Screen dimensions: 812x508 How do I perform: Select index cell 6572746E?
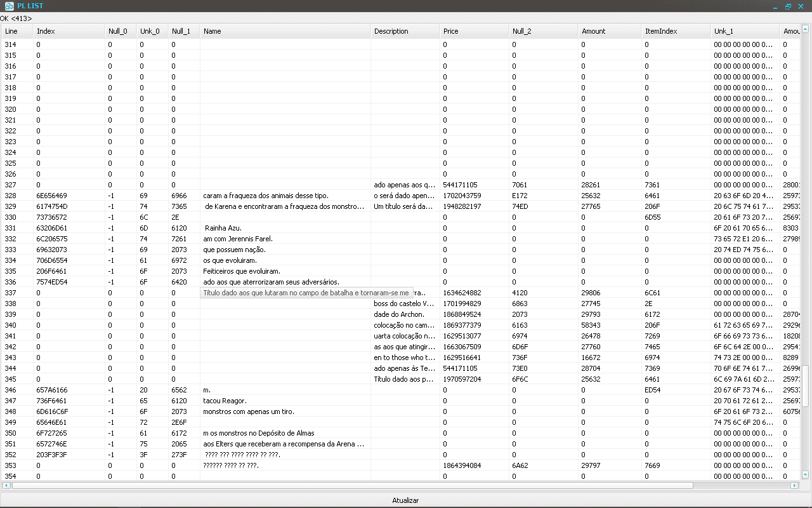(x=69, y=444)
